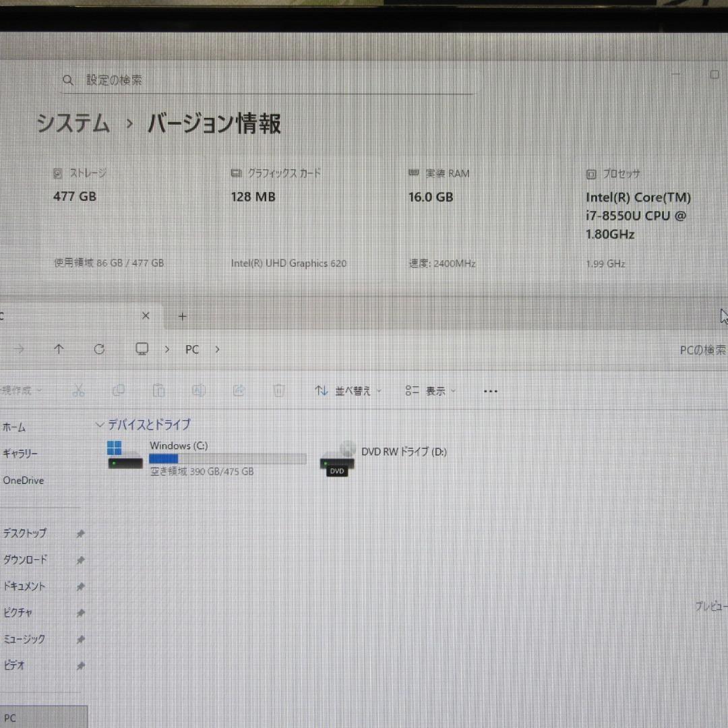Select OneDrive in the sidebar

tap(23, 480)
